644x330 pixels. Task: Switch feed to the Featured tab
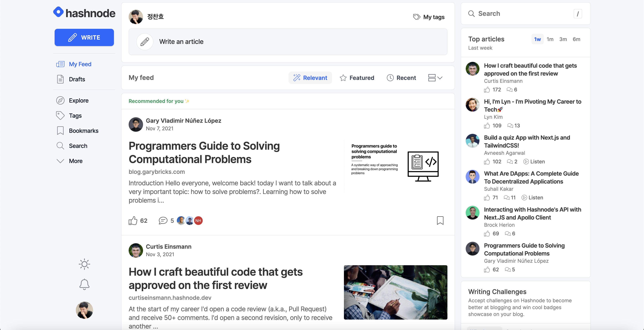point(357,78)
